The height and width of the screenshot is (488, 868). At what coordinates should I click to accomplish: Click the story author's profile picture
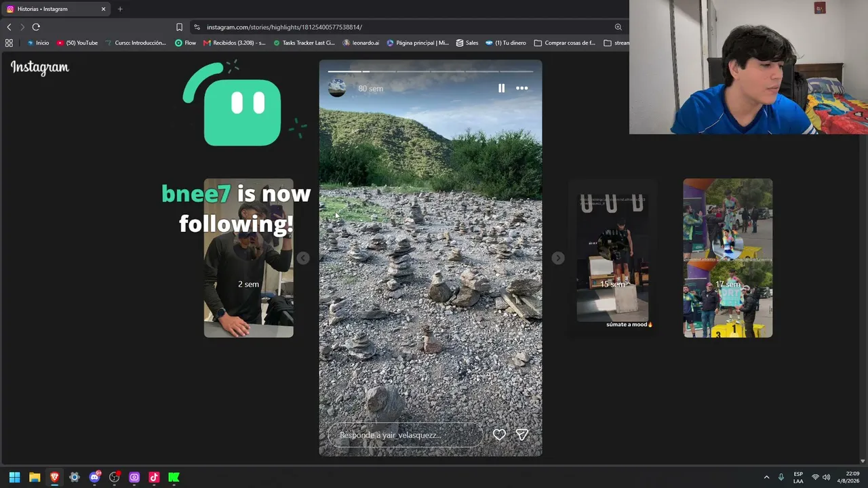337,88
